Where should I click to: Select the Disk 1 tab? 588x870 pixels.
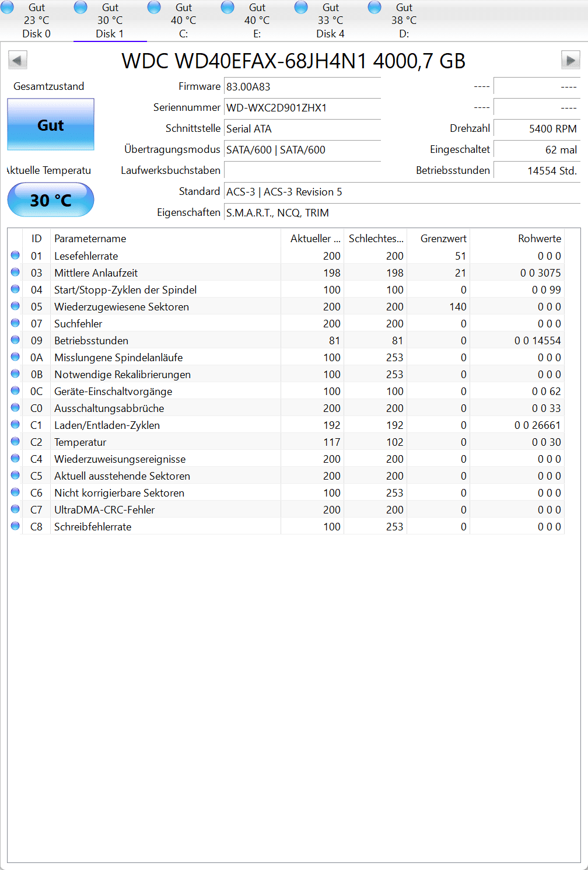[110, 20]
